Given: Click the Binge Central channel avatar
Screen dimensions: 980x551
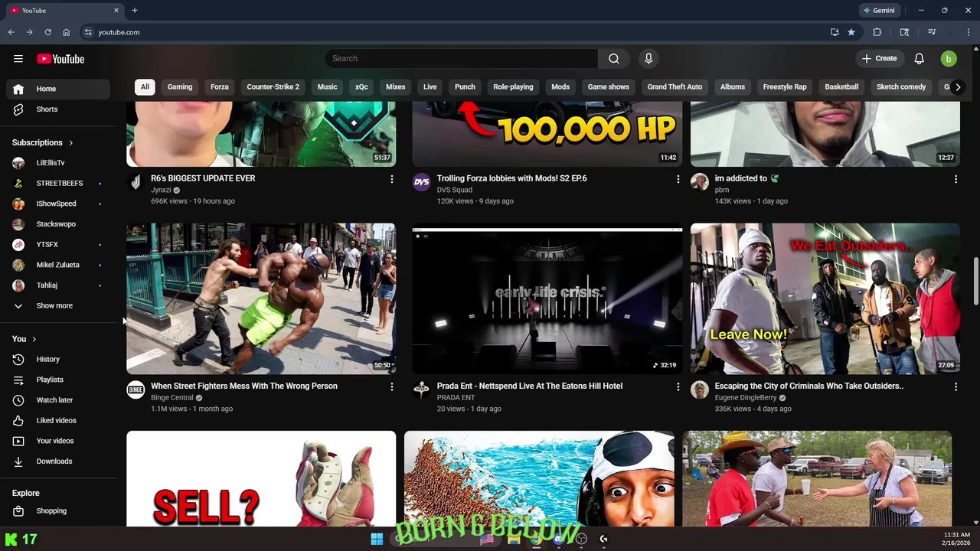Looking at the screenshot, I should (x=136, y=390).
